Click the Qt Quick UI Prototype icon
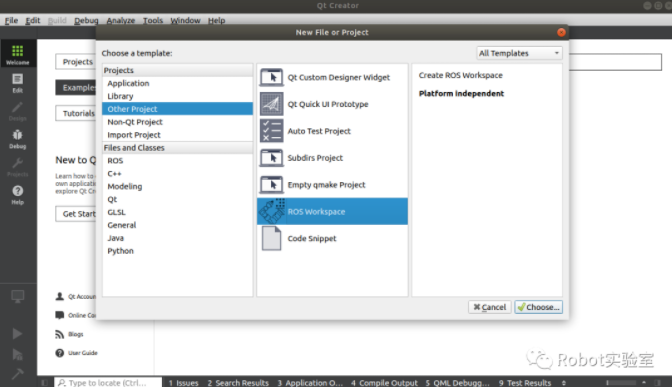 coord(271,104)
